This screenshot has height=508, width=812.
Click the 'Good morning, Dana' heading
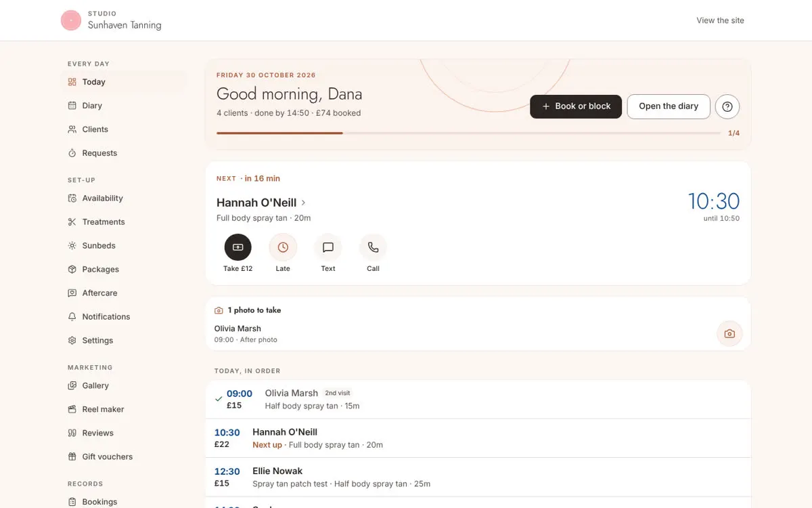(289, 94)
